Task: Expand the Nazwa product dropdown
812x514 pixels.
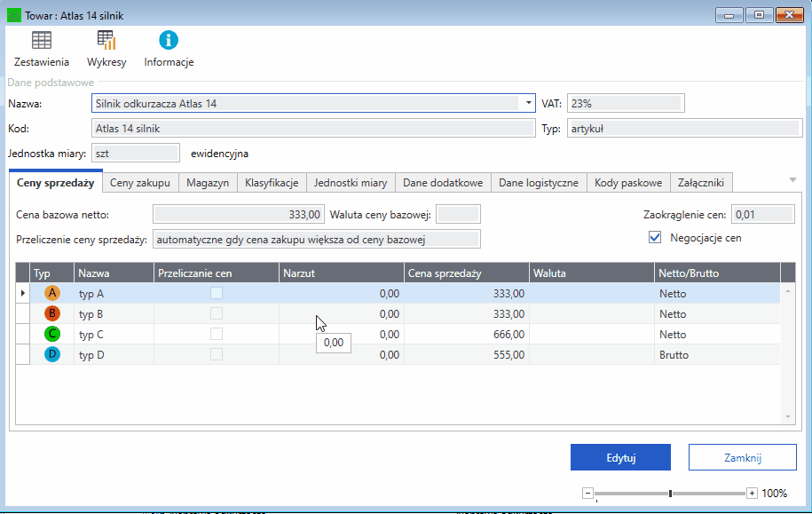Action: (529, 103)
